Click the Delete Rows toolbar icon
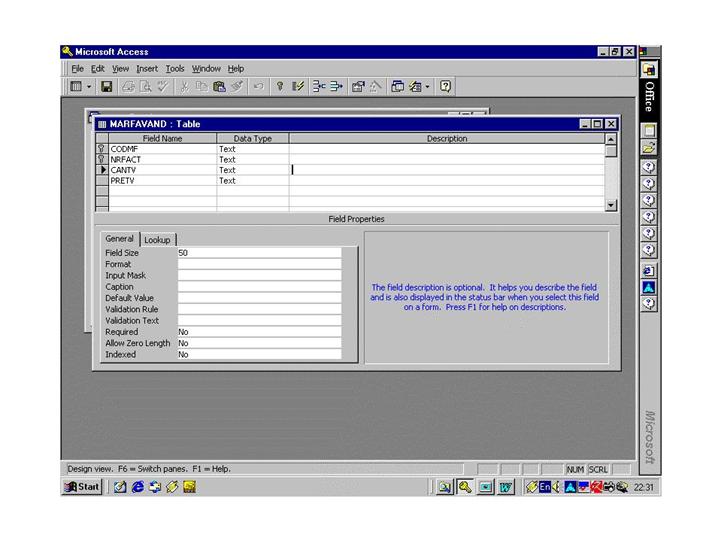This screenshot has width=721, height=541. pyautogui.click(x=337, y=86)
